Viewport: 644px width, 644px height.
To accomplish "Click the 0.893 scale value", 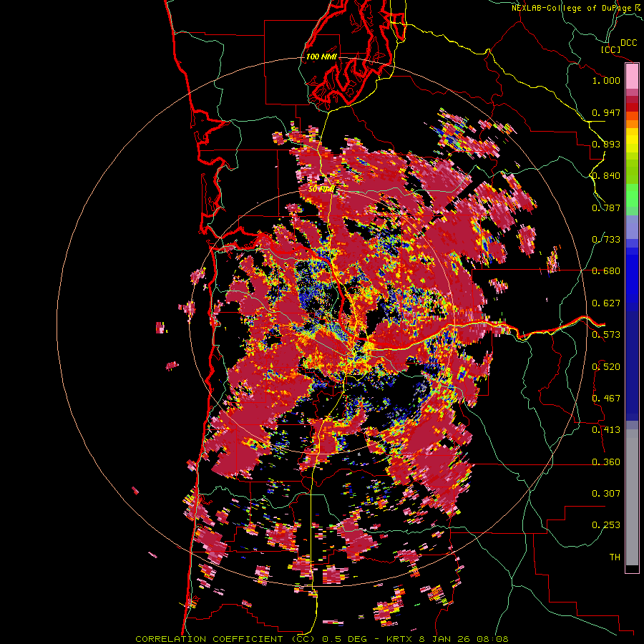I will tap(606, 144).
